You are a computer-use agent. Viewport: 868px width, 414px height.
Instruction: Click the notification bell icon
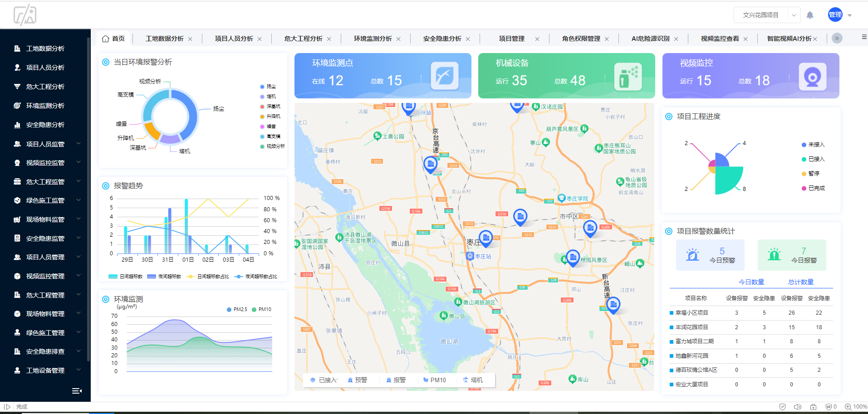click(x=810, y=15)
